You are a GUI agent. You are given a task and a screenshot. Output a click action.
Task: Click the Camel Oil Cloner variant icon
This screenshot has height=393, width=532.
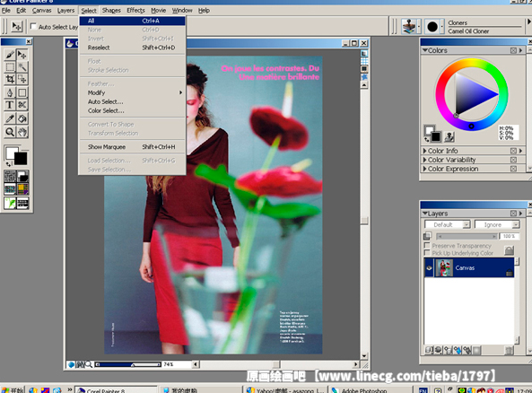[x=432, y=27]
